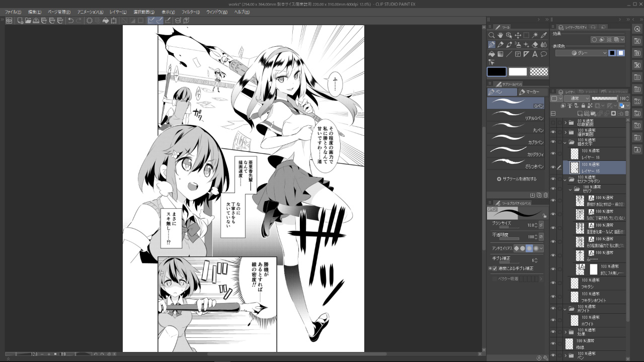
Task: Open the ウィンドウ menu
Action: point(217,12)
